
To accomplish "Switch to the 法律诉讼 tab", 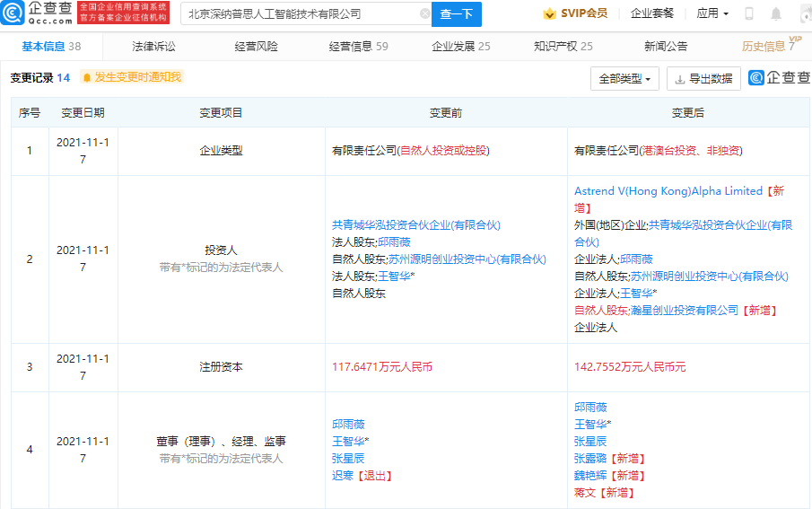I will pyautogui.click(x=153, y=46).
